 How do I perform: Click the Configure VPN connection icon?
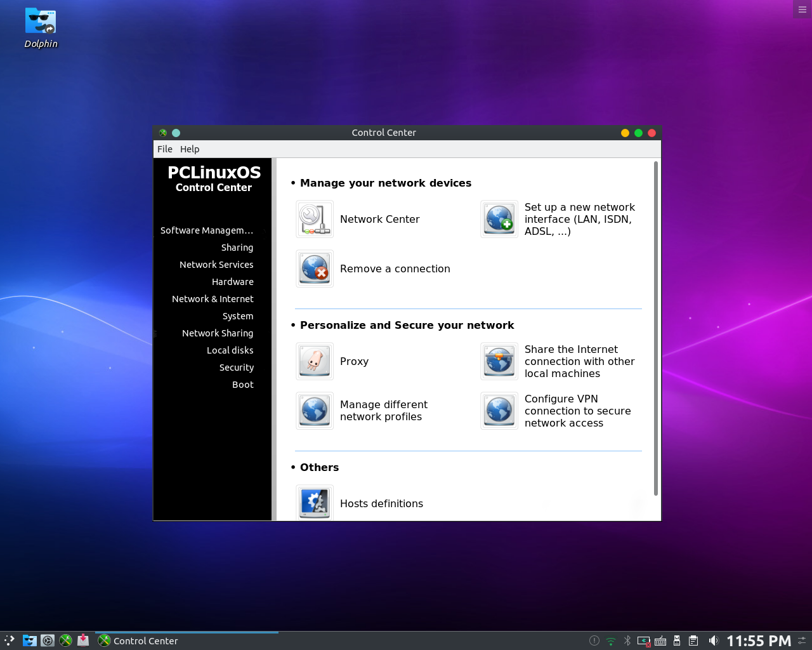coord(499,411)
